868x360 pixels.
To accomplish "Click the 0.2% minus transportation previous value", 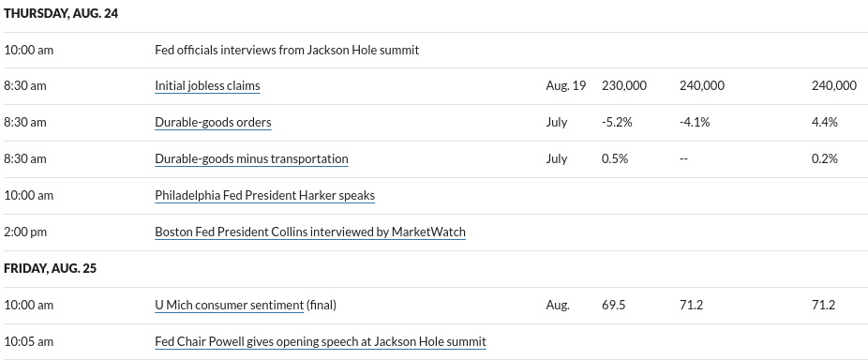I will coord(824,158).
